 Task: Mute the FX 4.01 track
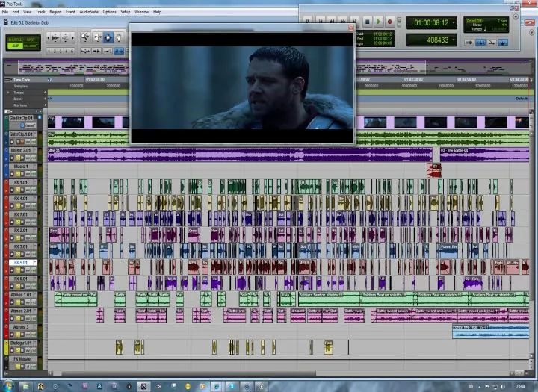(23, 206)
